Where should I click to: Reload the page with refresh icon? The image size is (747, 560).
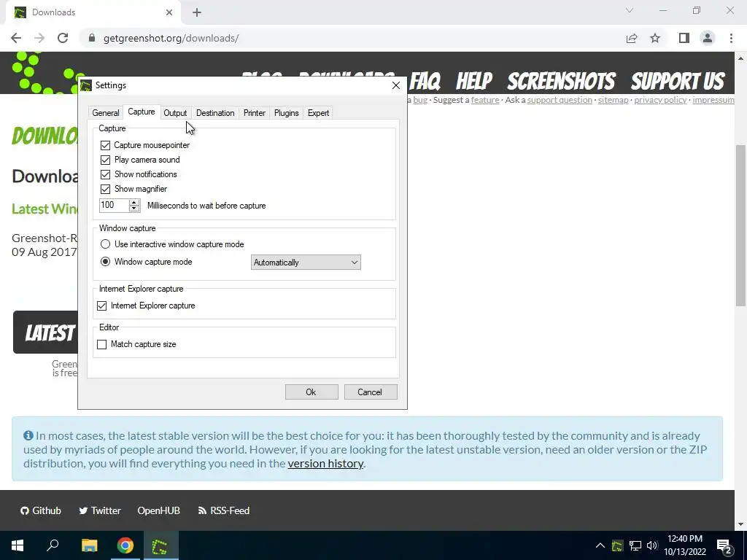coord(63,38)
